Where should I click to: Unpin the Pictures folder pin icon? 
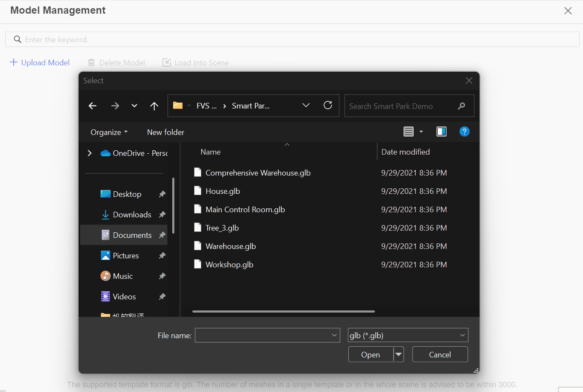tap(162, 255)
